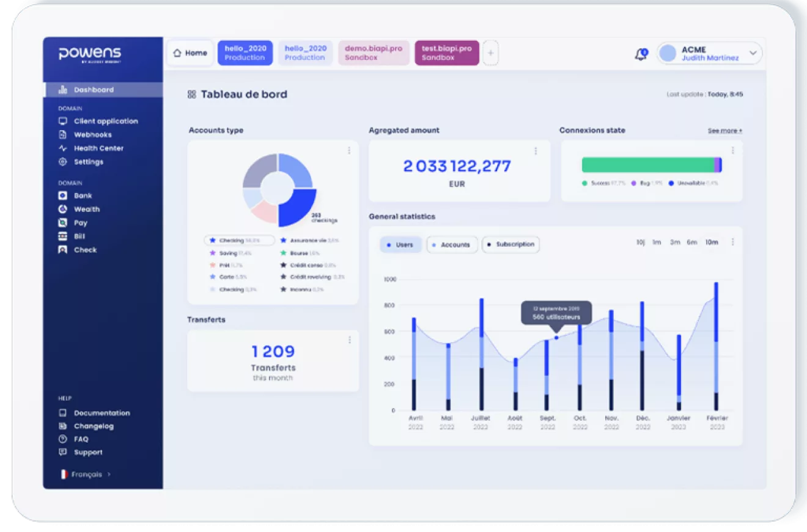This screenshot has height=532, width=807.
Task: Select the Webhooks icon in sidebar
Action: click(x=62, y=134)
